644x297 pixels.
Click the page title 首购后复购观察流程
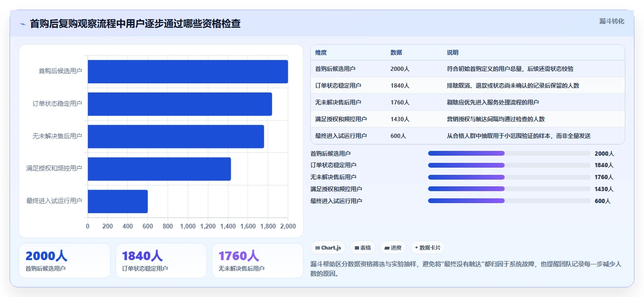point(135,23)
